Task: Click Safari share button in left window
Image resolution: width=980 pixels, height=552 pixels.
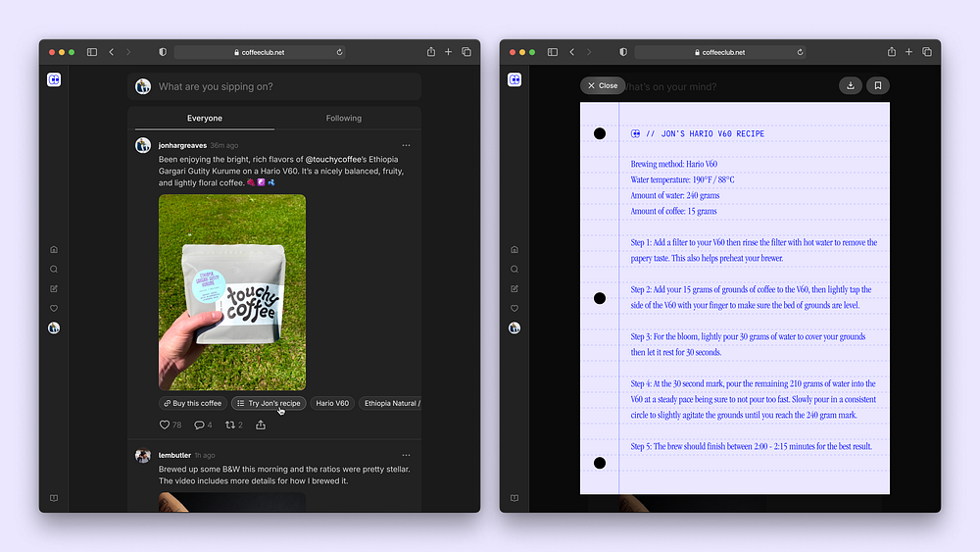Action: click(431, 52)
